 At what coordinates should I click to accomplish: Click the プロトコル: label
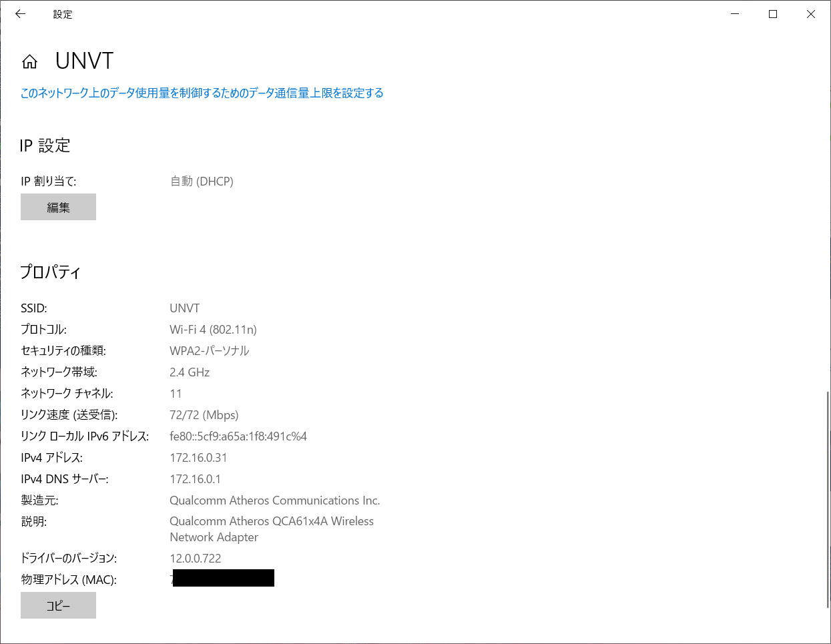43,330
